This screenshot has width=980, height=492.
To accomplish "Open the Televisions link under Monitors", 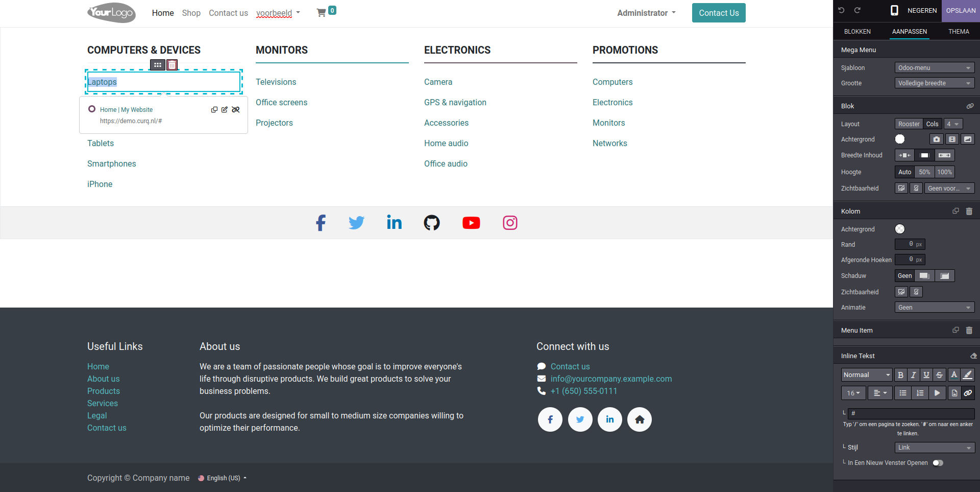I will pyautogui.click(x=276, y=82).
